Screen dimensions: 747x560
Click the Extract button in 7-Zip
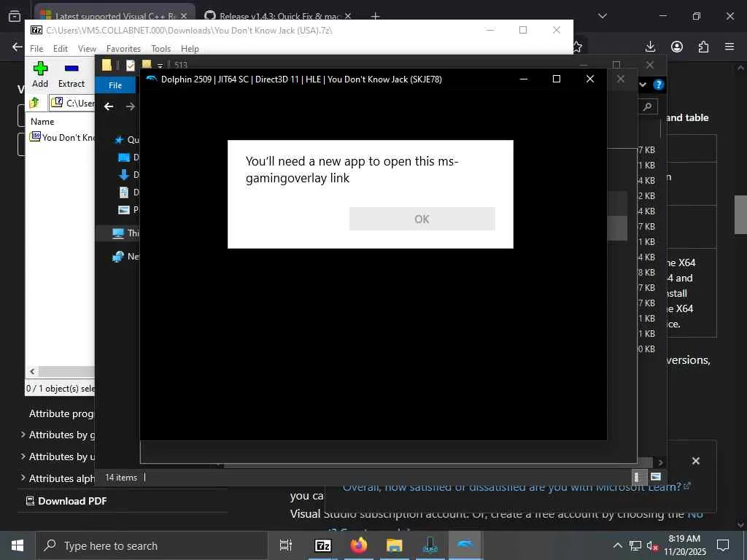click(x=71, y=74)
